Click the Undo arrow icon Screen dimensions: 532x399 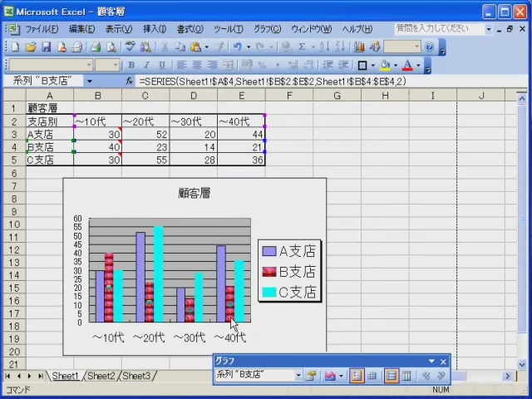pyautogui.click(x=238, y=47)
